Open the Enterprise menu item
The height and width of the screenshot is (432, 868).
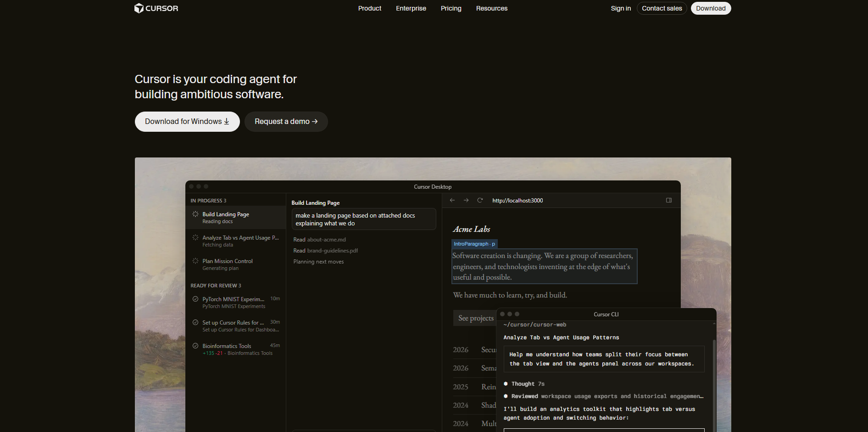click(411, 8)
